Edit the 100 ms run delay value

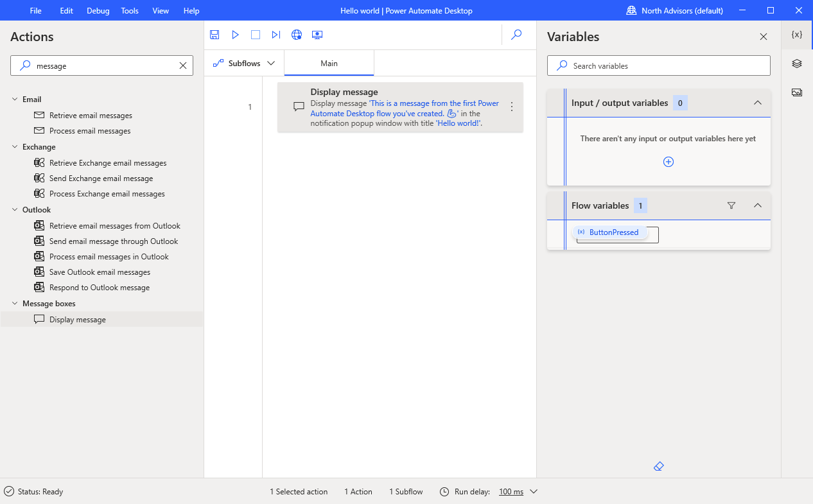[511, 492]
